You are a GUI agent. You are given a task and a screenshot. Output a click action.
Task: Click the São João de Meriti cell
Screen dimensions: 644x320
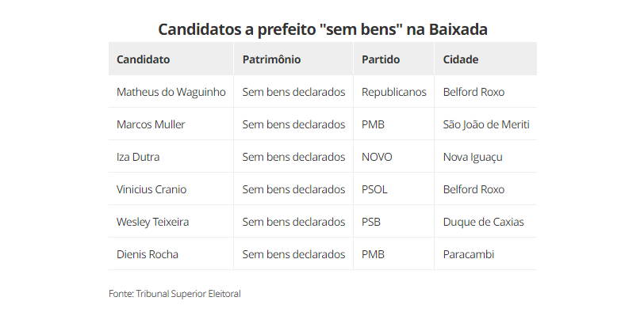tap(486, 124)
